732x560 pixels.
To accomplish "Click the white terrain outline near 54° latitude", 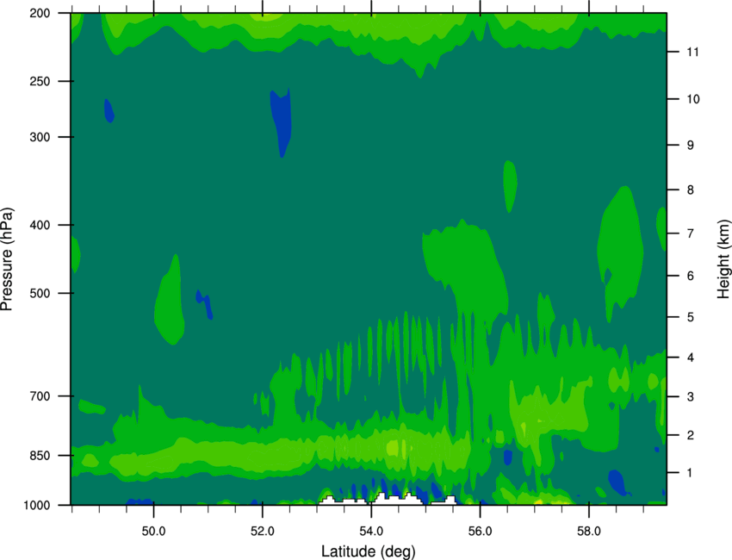I will pyautogui.click(x=388, y=499).
